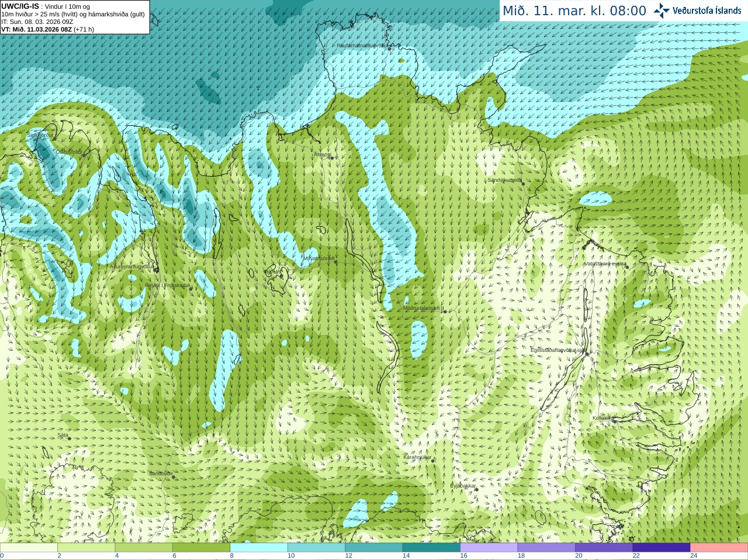Click the 0–2 m/s palest legend swatch
This screenshot has height=560, width=748.
click(x=29, y=547)
